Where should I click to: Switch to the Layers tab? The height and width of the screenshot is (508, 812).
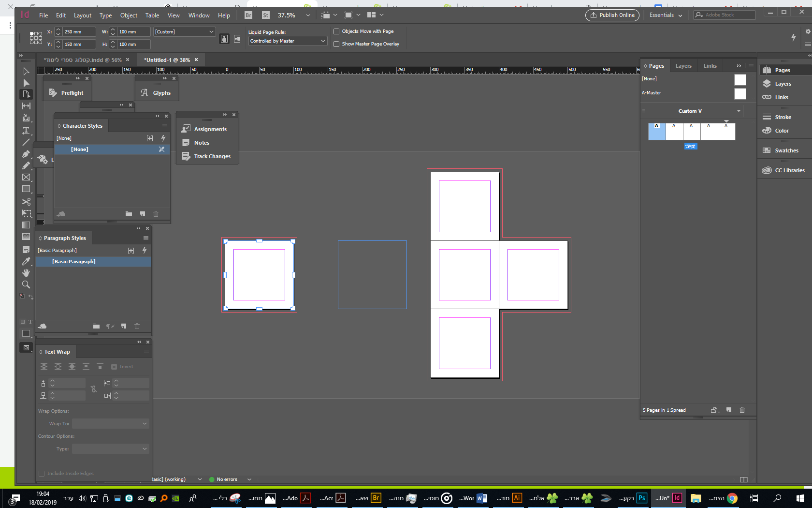[x=683, y=66]
